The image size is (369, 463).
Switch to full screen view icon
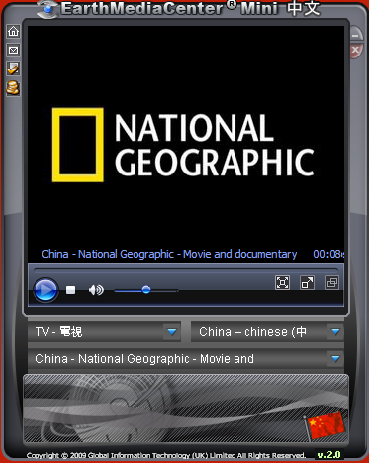click(282, 283)
